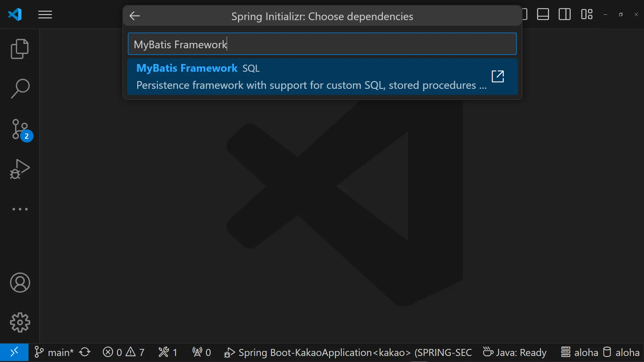Expand additional views ellipsis in activity bar
The width and height of the screenshot is (644, 362).
coord(20,209)
